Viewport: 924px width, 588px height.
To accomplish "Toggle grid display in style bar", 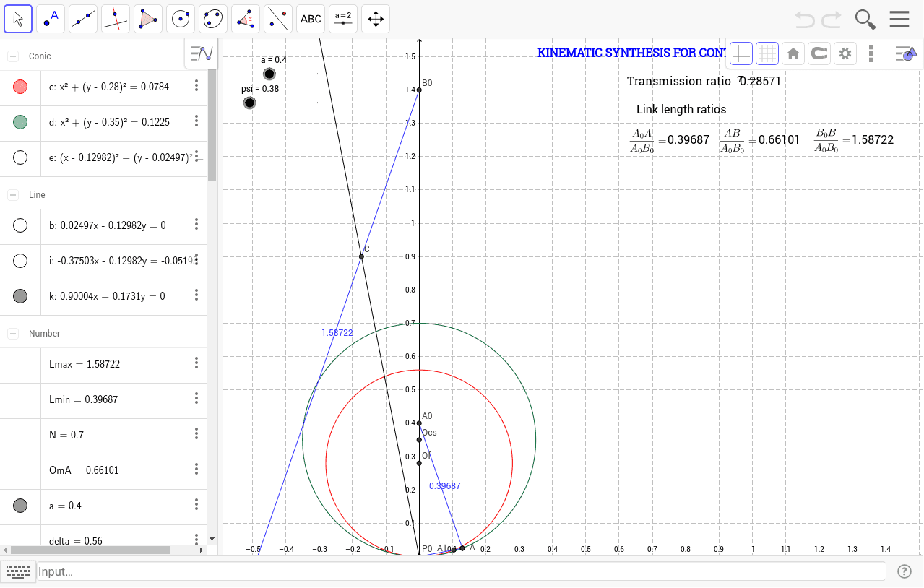I will (767, 53).
